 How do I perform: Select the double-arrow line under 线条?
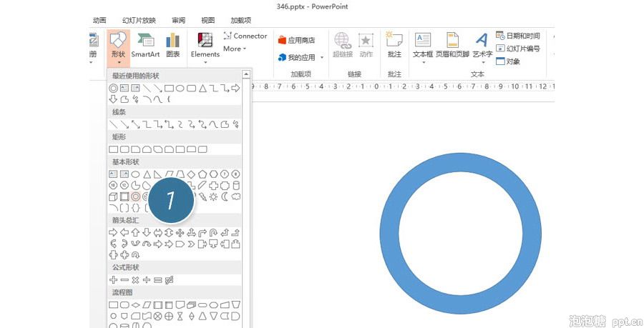click(x=135, y=124)
